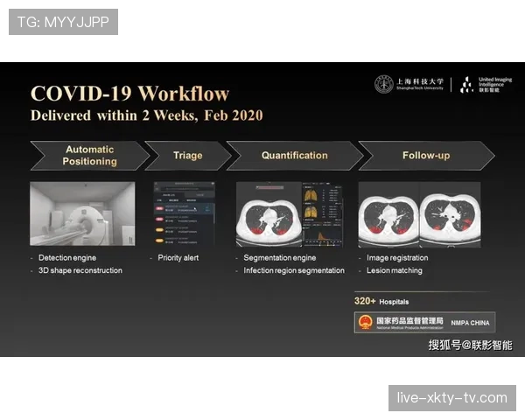The image size is (525, 420).
Task: Click "Delivered within 2 Weeks, Feb 2020" subtitle
Action: point(147,115)
